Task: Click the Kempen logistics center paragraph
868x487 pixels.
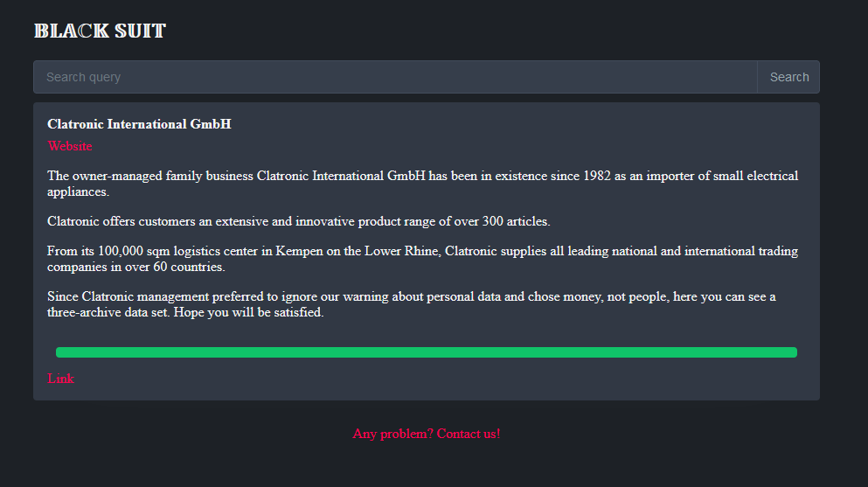Action: pyautogui.click(x=422, y=259)
